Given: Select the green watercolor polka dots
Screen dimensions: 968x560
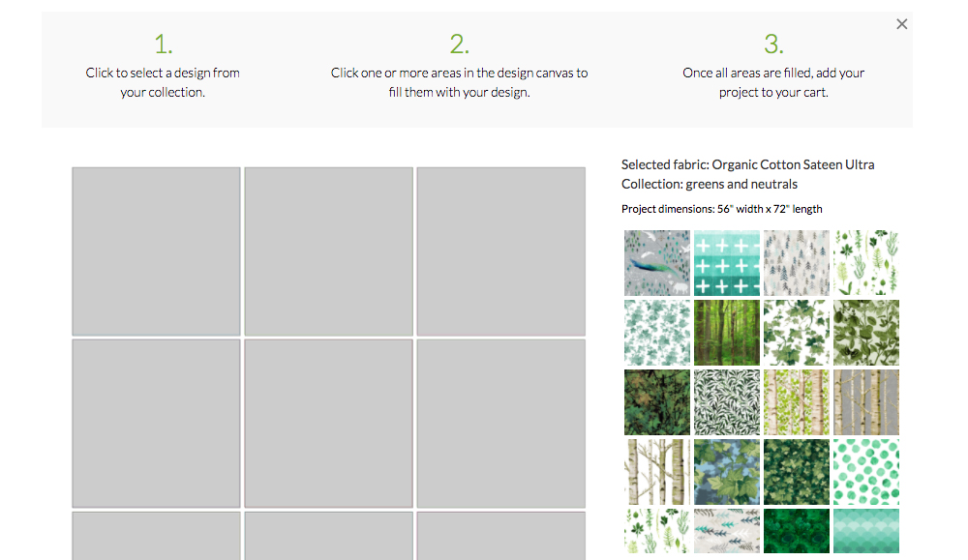Looking at the screenshot, I should 866,472.
